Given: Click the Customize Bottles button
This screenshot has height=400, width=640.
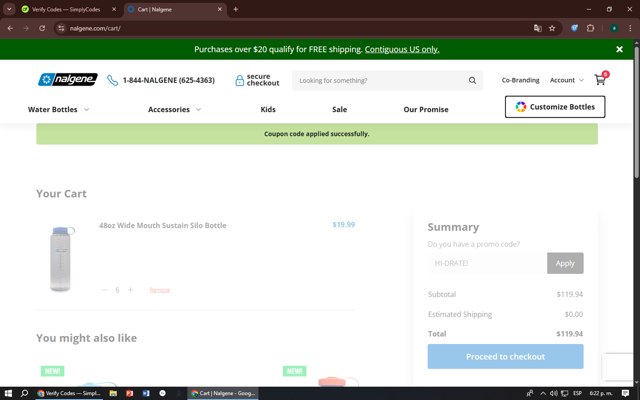Looking at the screenshot, I should (555, 107).
